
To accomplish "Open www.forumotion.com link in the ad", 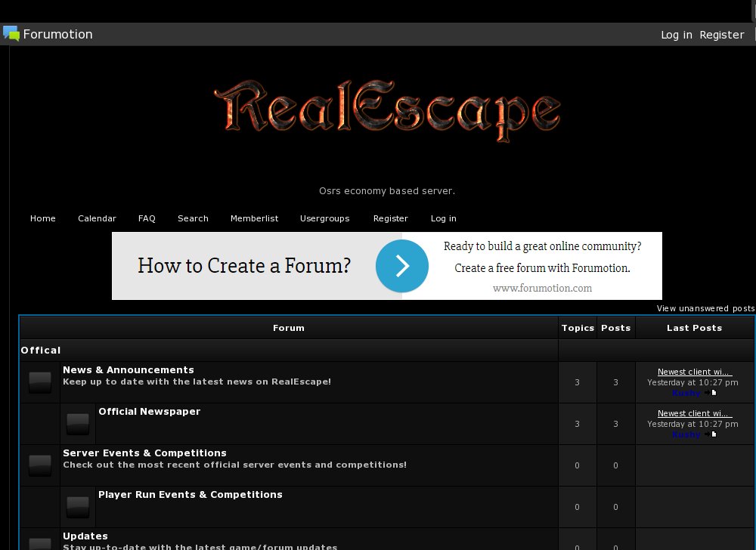I will click(542, 288).
